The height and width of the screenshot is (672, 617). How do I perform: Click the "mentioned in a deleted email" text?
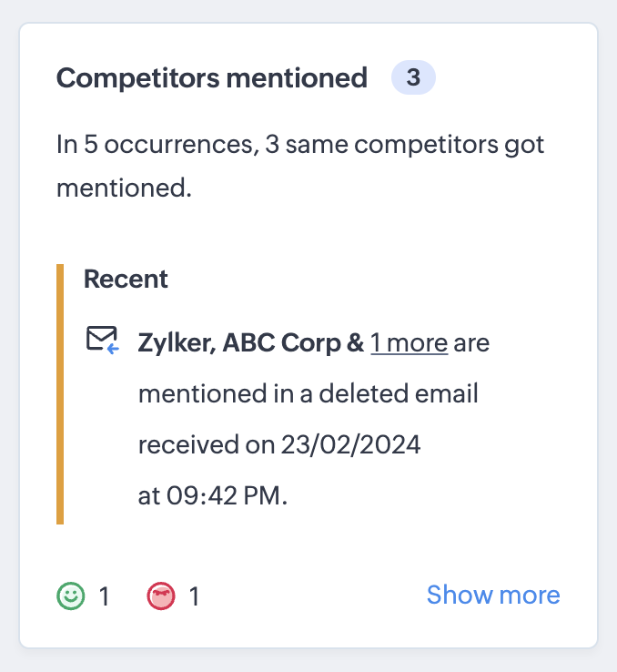point(308,394)
